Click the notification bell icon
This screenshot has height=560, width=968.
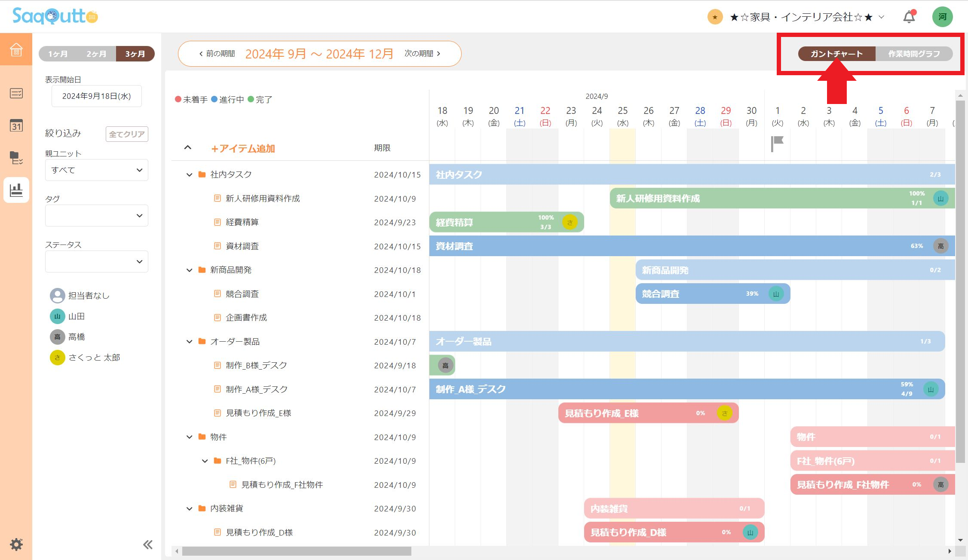point(909,17)
